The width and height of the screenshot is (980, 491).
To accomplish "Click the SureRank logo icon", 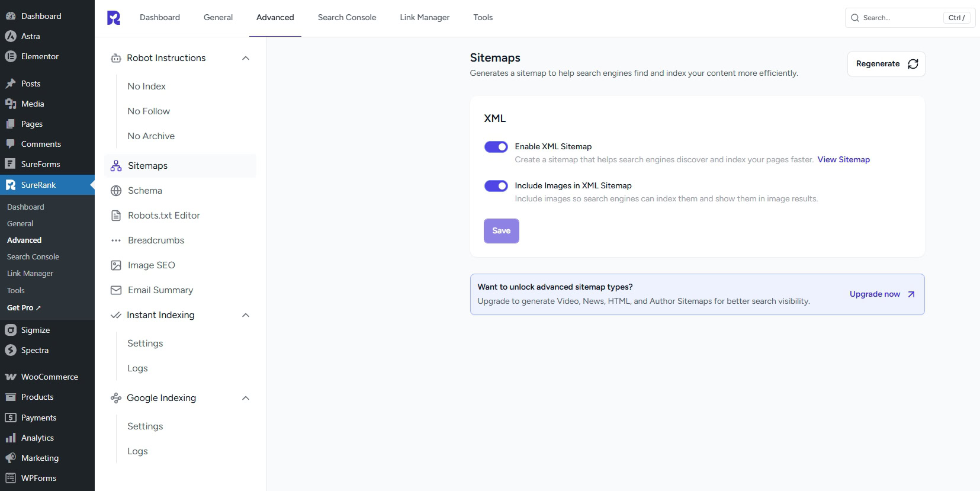I will tap(114, 18).
